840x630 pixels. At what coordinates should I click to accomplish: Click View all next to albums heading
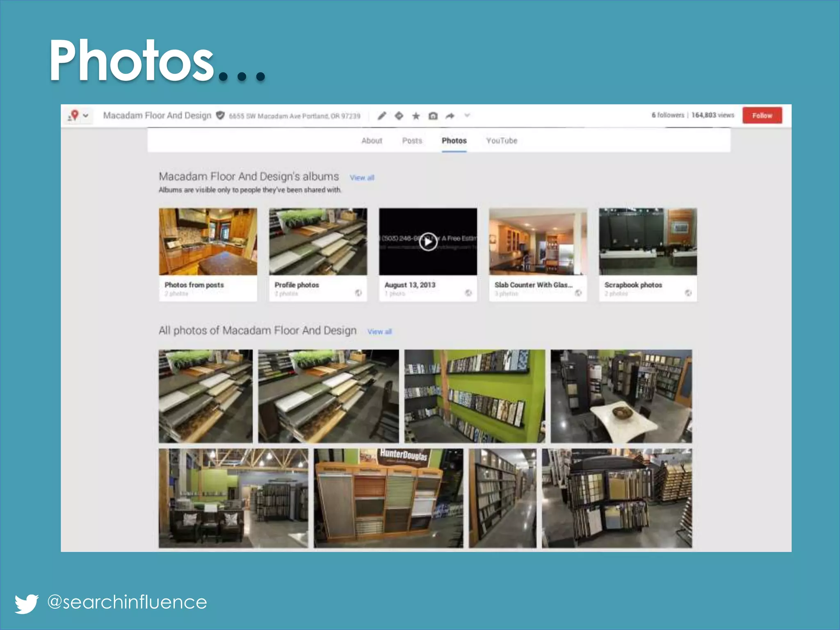[362, 178]
